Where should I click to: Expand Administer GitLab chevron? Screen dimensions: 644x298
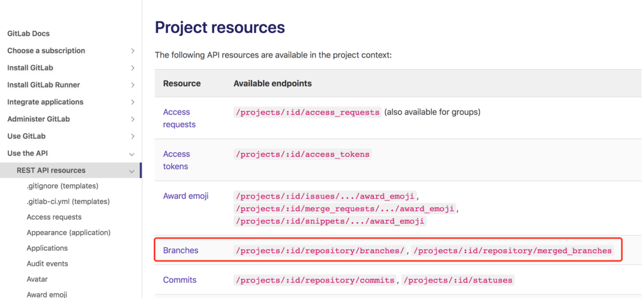tap(132, 119)
